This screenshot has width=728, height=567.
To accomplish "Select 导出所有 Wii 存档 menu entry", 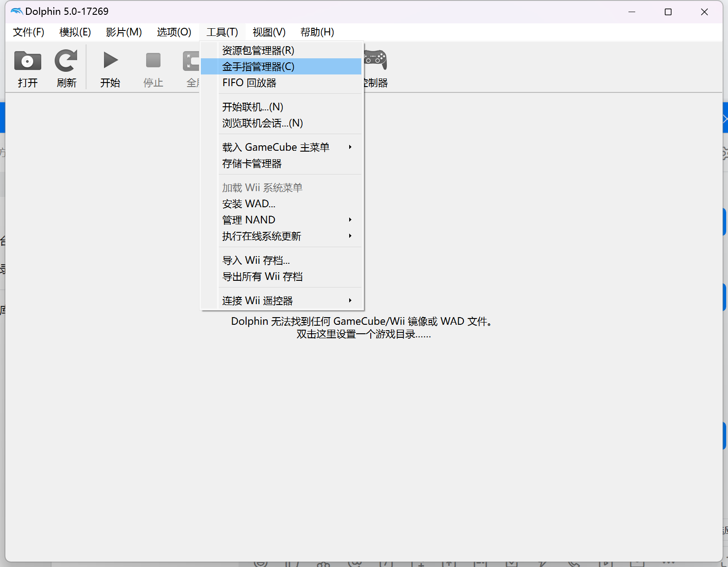I will [x=281, y=276].
